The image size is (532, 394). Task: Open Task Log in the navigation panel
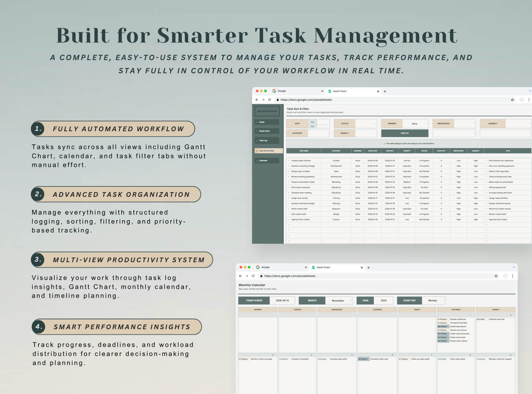(267, 140)
